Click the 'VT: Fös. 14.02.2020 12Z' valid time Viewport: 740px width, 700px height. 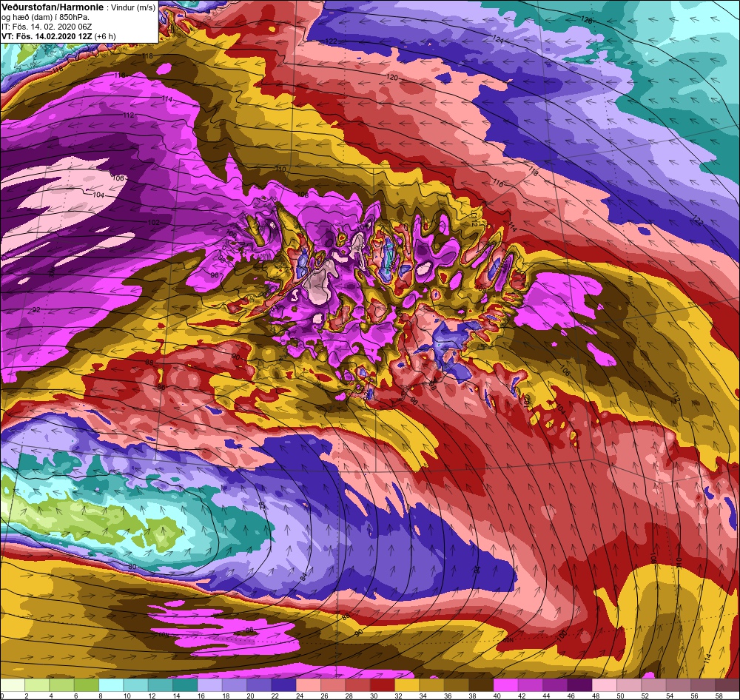pos(47,36)
